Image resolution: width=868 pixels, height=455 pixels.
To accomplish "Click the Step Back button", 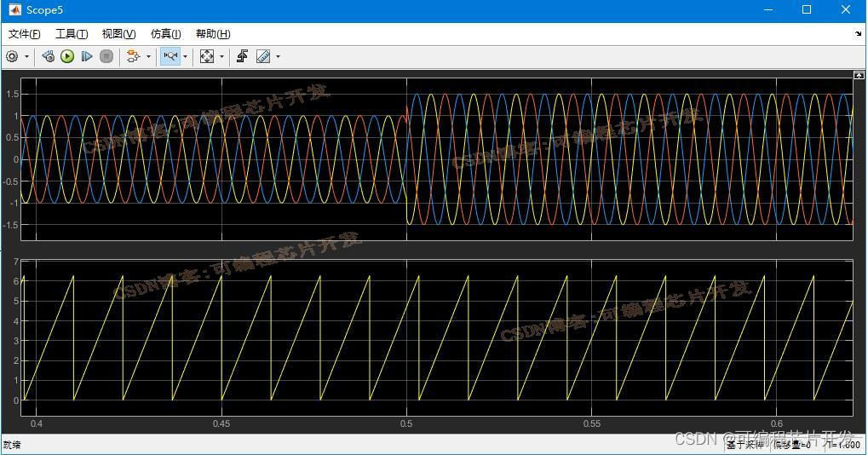I will [49, 56].
